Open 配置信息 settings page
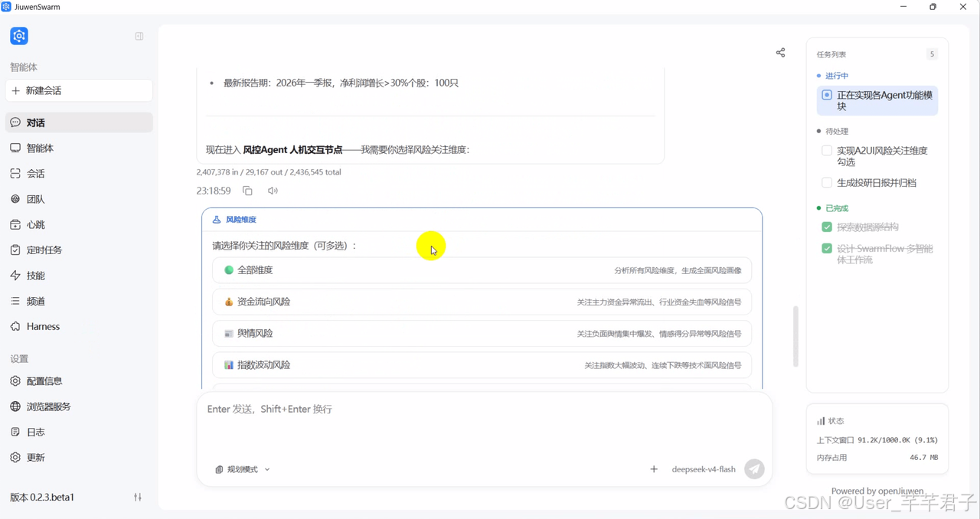Viewport: 980px width, 519px height. [x=79, y=380]
